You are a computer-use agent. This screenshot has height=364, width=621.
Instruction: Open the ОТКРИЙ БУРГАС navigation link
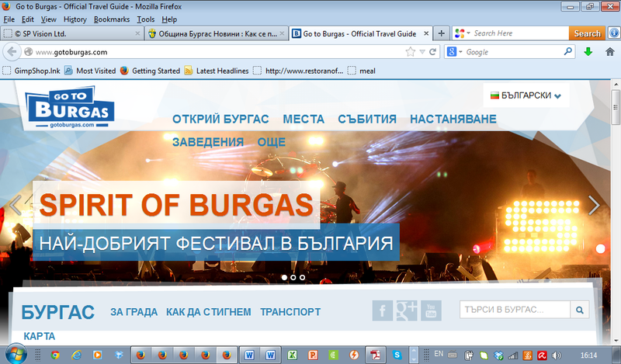click(220, 119)
